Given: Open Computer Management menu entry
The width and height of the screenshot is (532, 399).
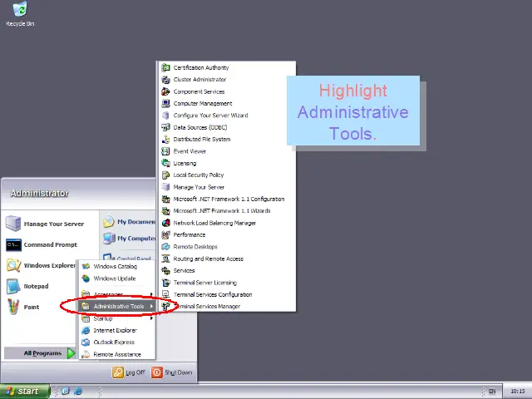Looking at the screenshot, I should (x=202, y=104).
